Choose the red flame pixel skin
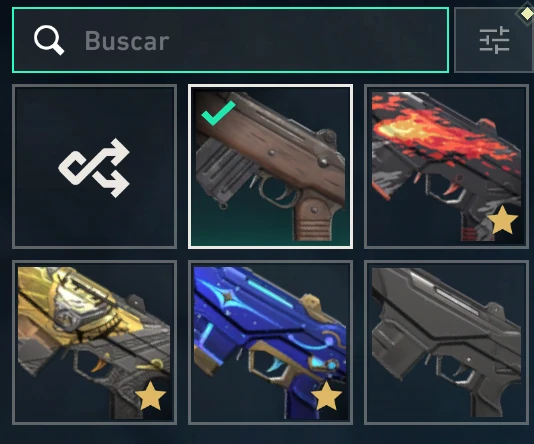534x444 pixels. click(446, 166)
